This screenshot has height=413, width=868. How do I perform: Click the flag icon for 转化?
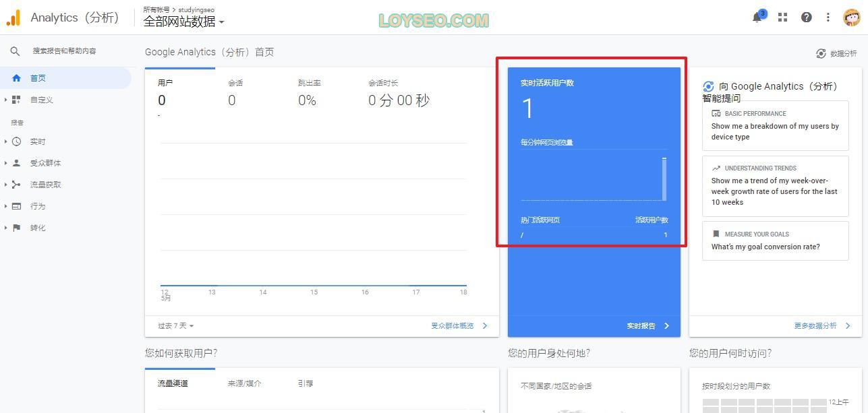tap(17, 228)
